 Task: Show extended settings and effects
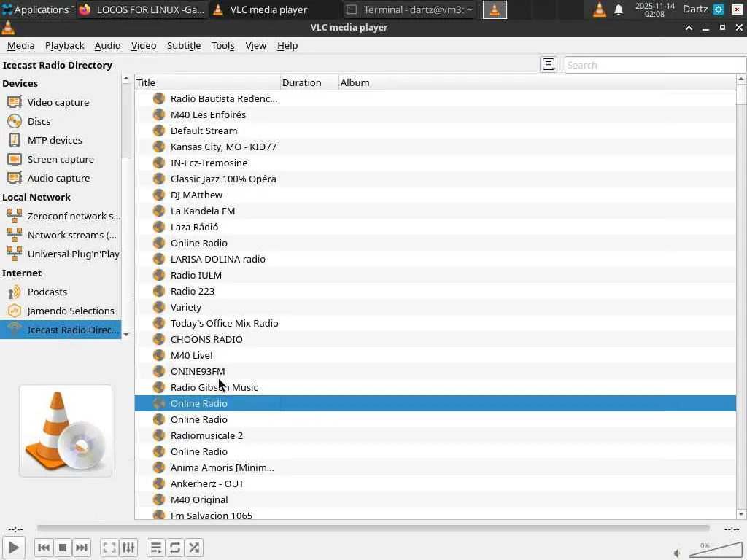(128, 548)
